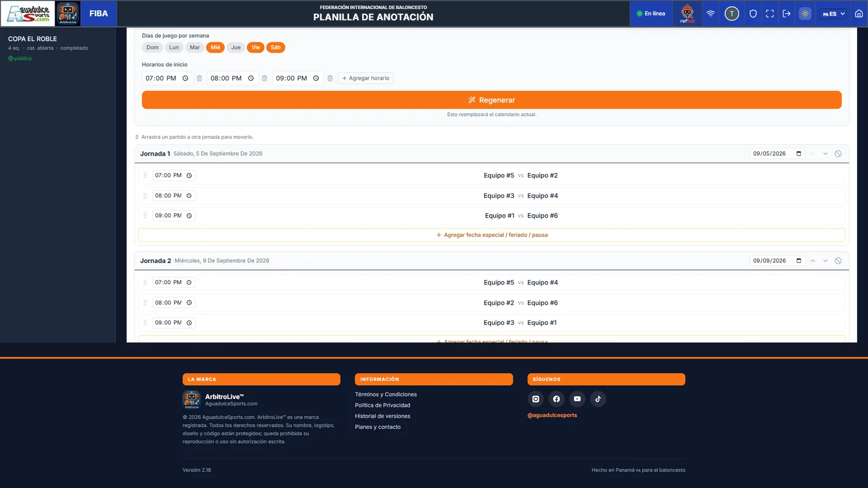
Task: Open Jornada 1 date picker 09/05/2026
Action: click(x=777, y=154)
